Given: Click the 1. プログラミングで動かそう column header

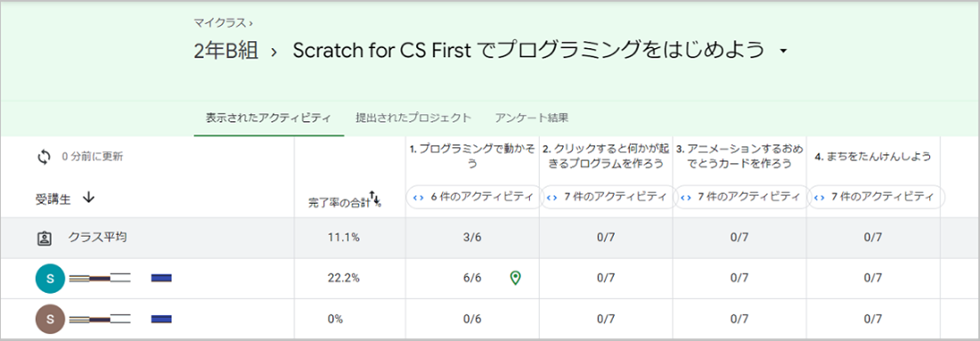Looking at the screenshot, I should [472, 156].
